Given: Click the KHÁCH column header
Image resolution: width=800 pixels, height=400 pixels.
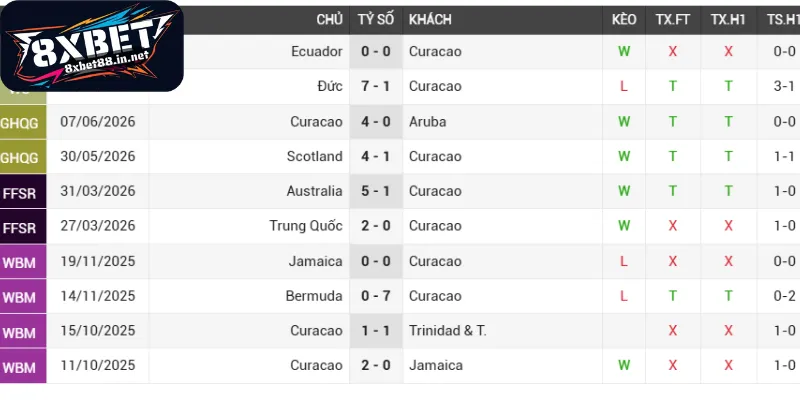Looking at the screenshot, I should pos(430,20).
